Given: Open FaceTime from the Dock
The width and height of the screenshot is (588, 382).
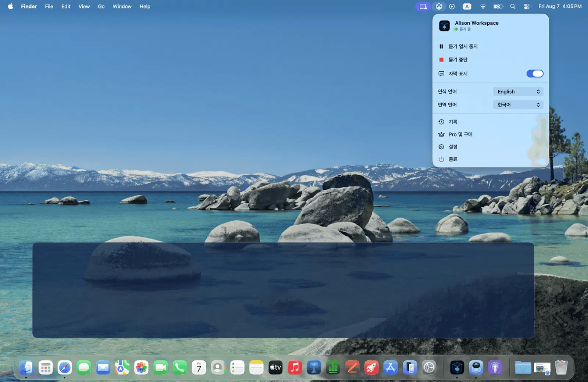Looking at the screenshot, I should coord(161,367).
